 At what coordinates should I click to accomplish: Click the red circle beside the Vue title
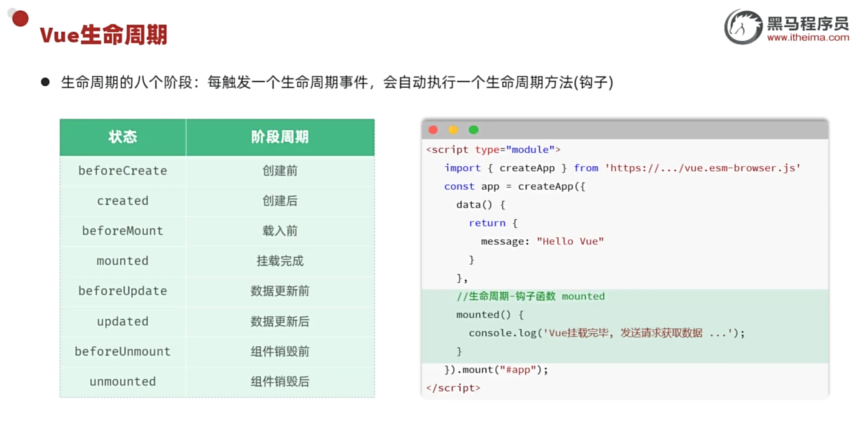tap(20, 18)
